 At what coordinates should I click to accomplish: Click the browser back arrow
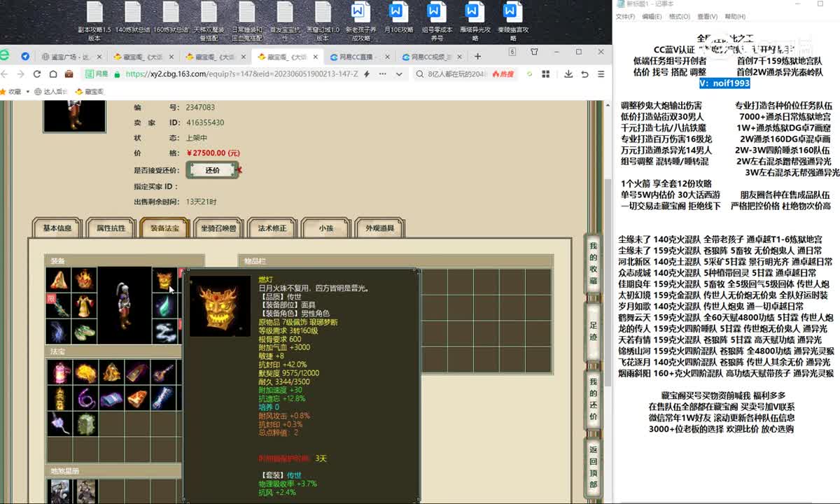click(x=5, y=73)
